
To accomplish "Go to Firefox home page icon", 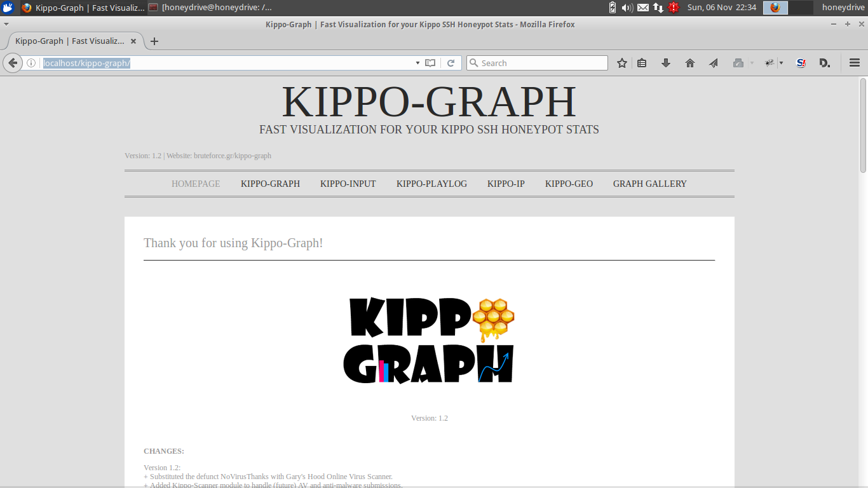I will pyautogui.click(x=690, y=63).
